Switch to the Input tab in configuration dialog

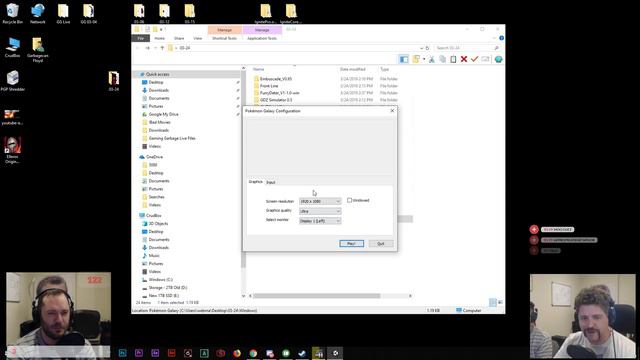pyautogui.click(x=271, y=182)
